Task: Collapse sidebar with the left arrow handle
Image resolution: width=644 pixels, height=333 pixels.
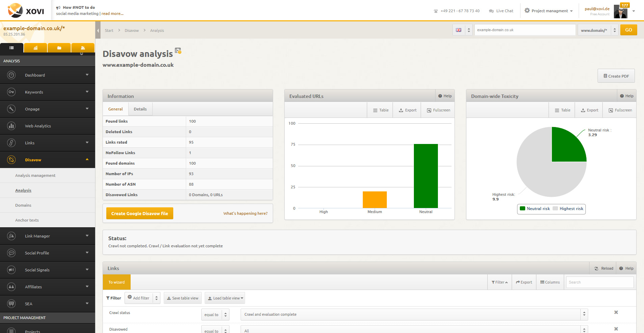Action: pos(98,30)
